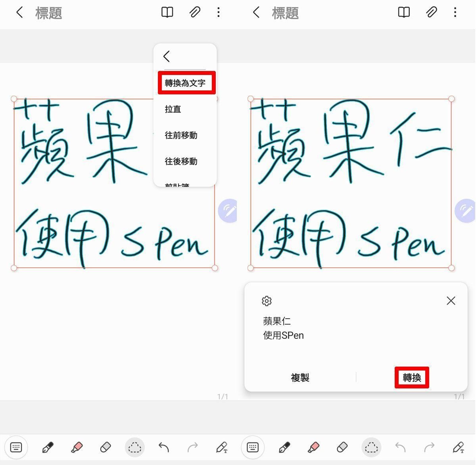Tap recognized text 蘋果仁 in conversion panel
Image resolution: width=476 pixels, height=465 pixels.
(277, 321)
